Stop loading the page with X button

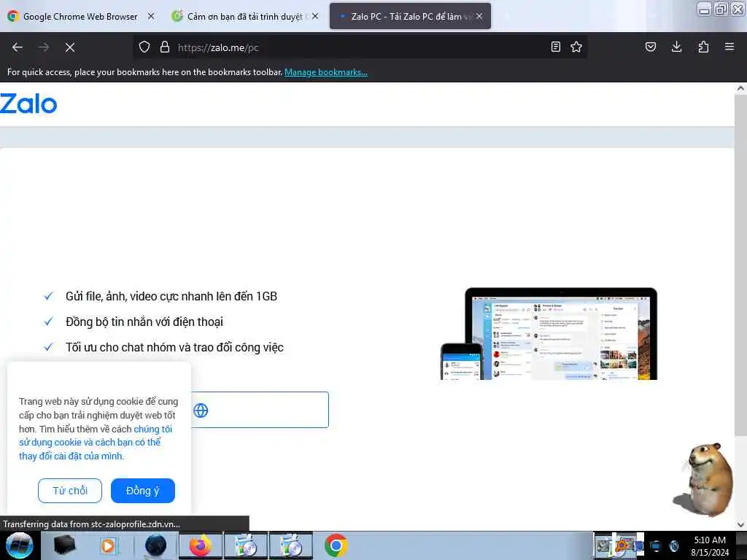[70, 47]
